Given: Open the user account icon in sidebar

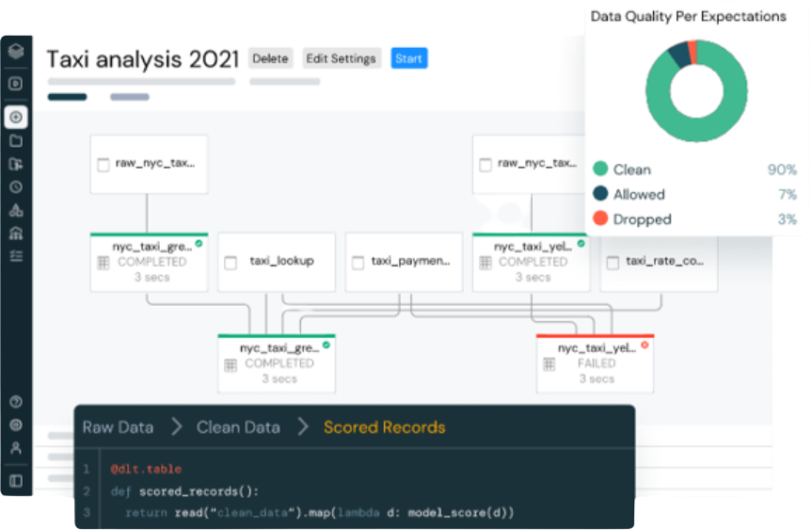Looking at the screenshot, I should click(x=16, y=448).
